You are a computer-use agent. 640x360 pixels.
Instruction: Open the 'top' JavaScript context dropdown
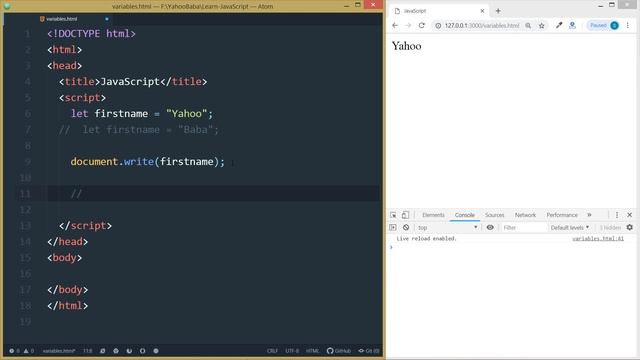point(448,227)
